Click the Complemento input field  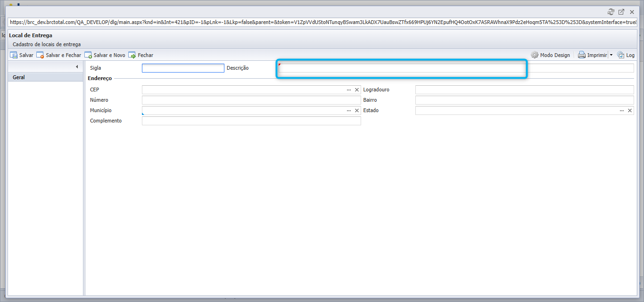coord(251,121)
